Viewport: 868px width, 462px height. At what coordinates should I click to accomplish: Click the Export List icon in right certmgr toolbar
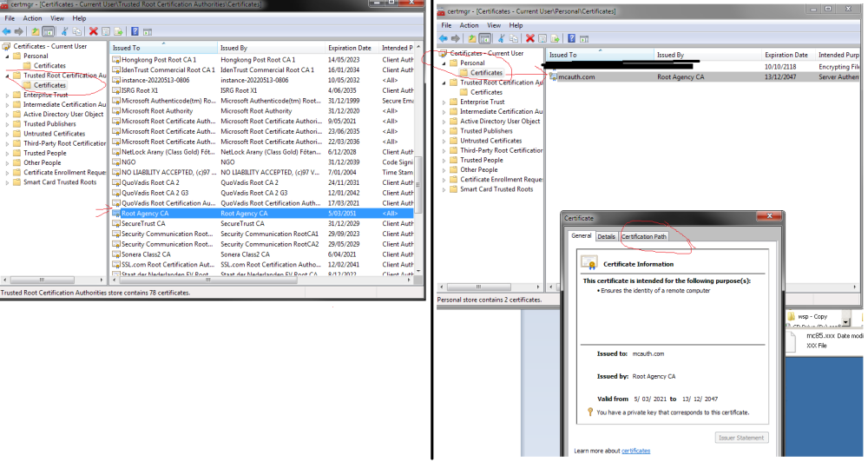coord(555,38)
